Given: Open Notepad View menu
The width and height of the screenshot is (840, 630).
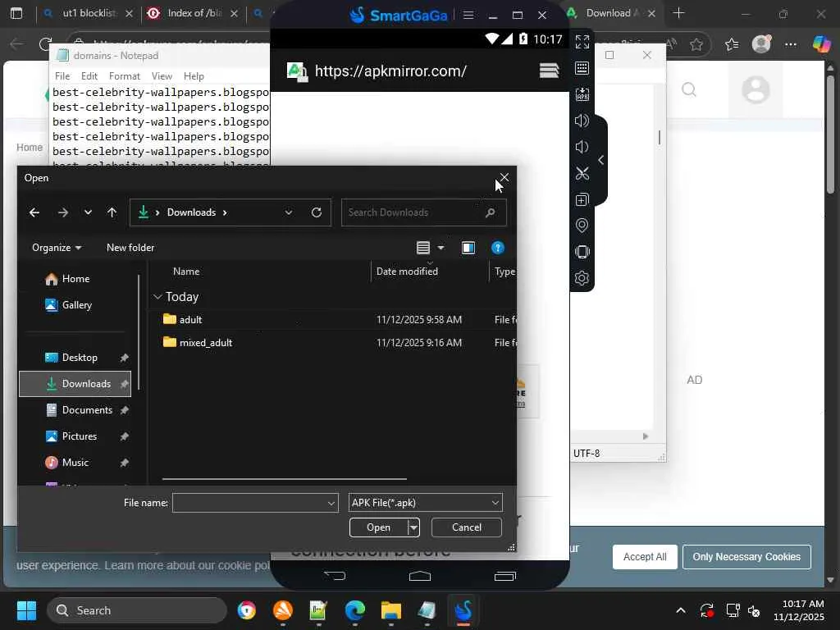Looking at the screenshot, I should pos(162,76).
